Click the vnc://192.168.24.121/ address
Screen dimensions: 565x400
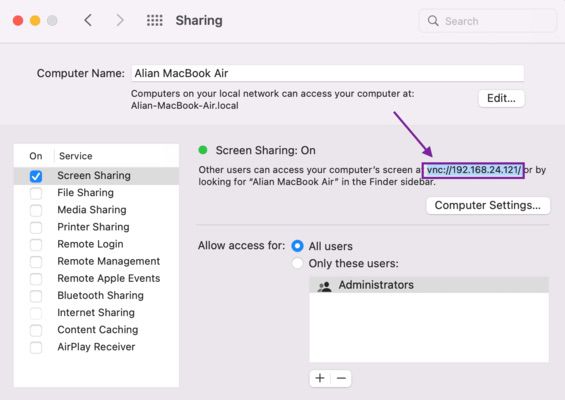[x=474, y=170]
